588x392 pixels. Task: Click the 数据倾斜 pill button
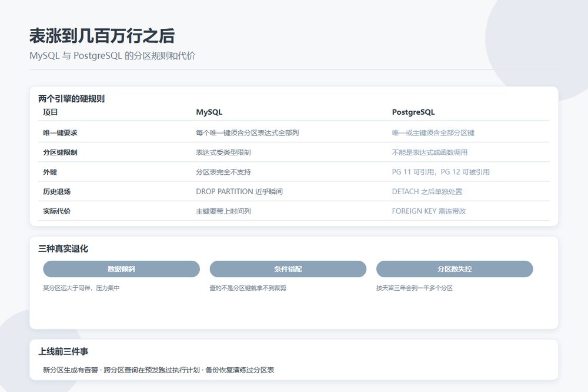[121, 269]
